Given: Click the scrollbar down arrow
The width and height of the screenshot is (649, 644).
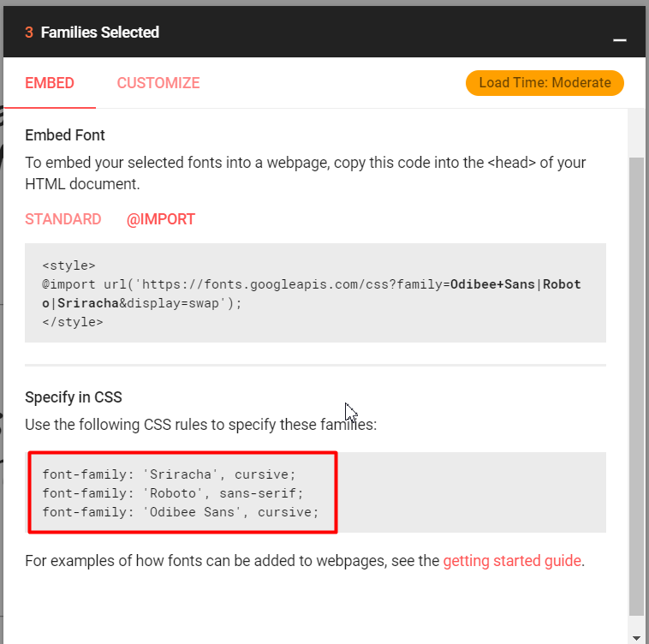Looking at the screenshot, I should pos(636,637).
